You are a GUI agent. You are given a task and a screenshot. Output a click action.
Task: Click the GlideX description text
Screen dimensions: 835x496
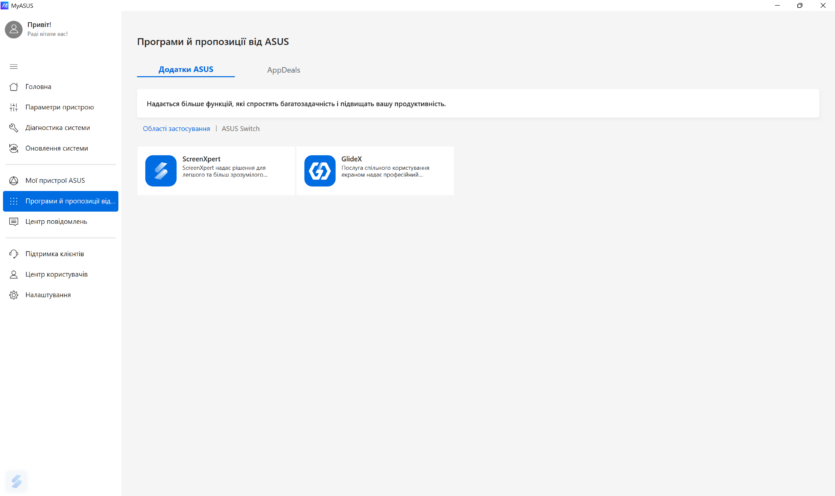point(385,171)
